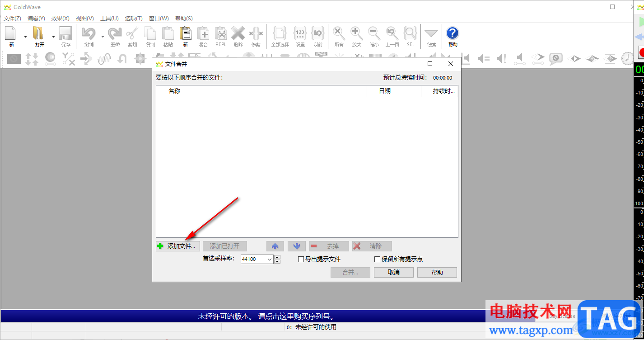The height and width of the screenshot is (340, 644).
Task: Open the 首选采样率 44100 combo box
Action: pos(257,259)
